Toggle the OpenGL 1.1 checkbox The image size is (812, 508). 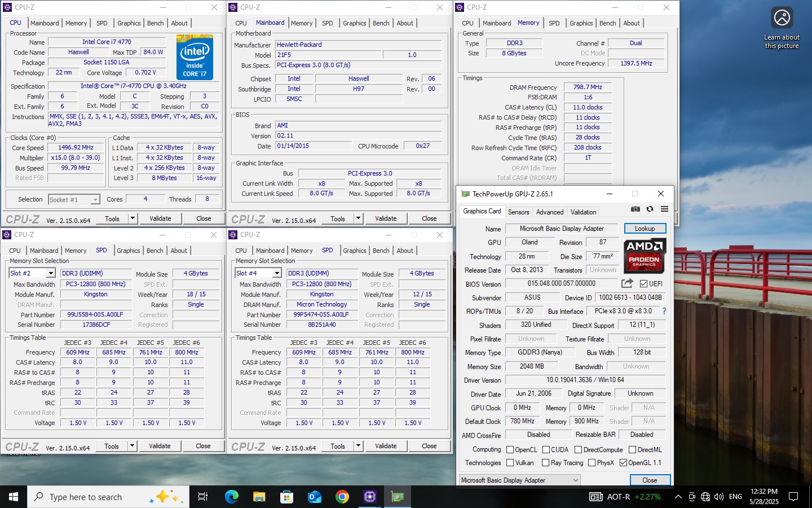point(623,463)
